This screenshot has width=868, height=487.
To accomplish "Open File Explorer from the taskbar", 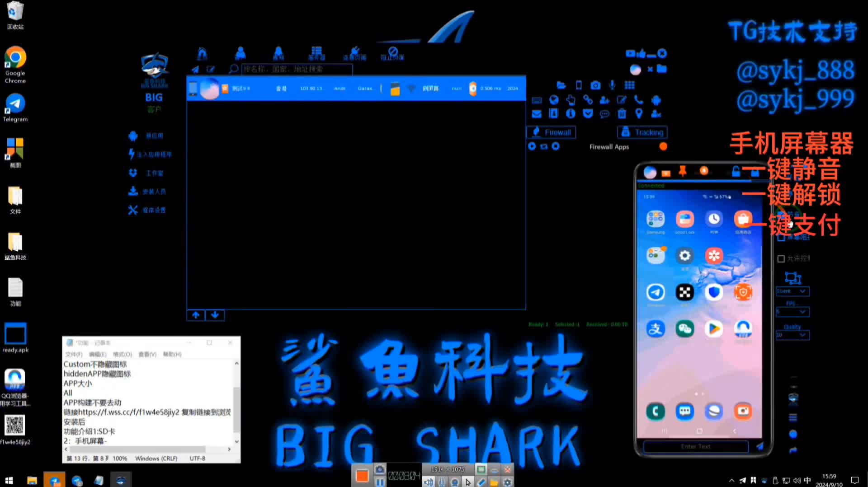I will click(x=32, y=480).
